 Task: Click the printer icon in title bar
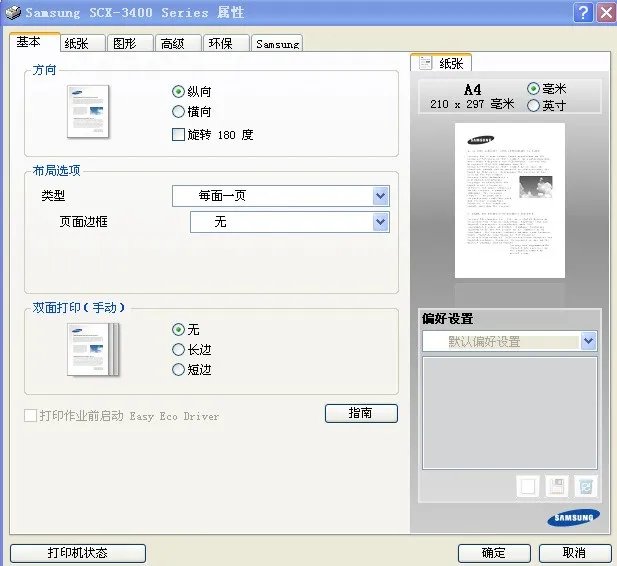[13, 12]
